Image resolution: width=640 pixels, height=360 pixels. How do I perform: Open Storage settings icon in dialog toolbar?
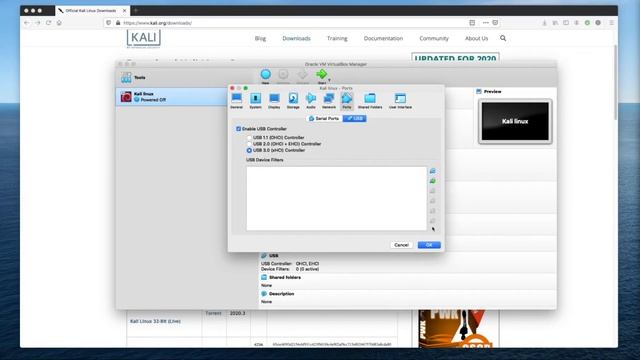click(293, 100)
